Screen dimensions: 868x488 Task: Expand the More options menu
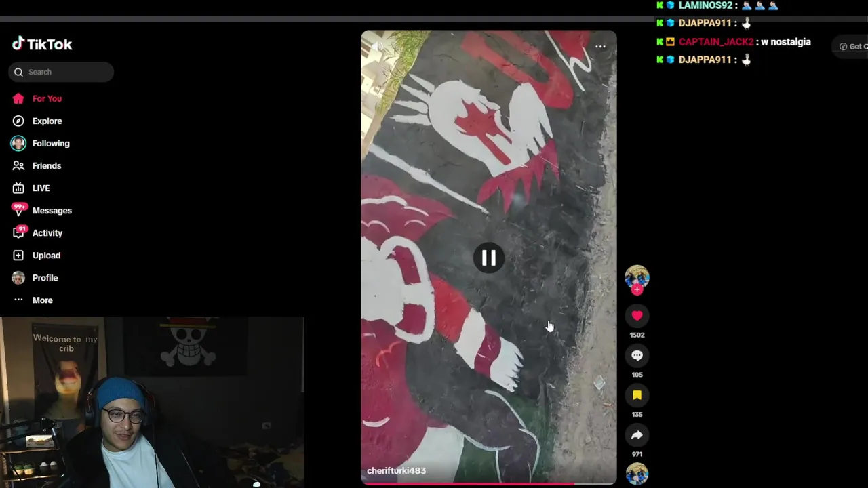[x=42, y=300]
